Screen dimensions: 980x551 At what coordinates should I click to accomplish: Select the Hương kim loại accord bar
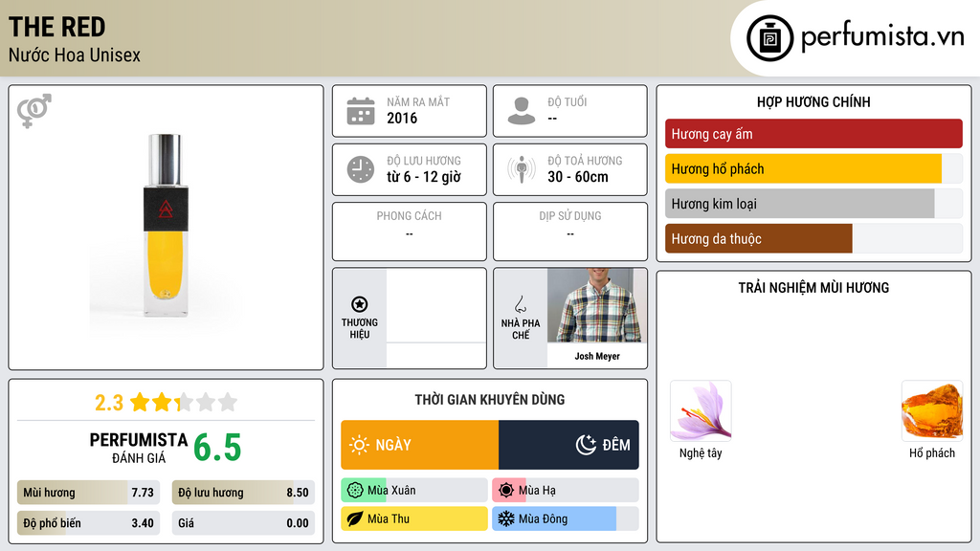coord(813,204)
